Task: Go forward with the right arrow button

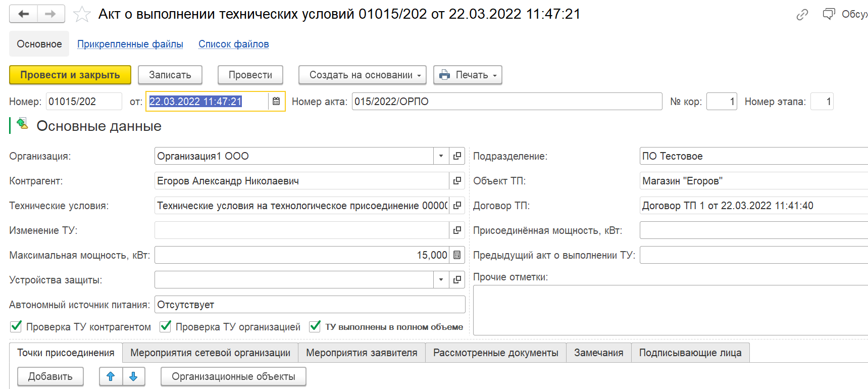Action: pos(51,14)
